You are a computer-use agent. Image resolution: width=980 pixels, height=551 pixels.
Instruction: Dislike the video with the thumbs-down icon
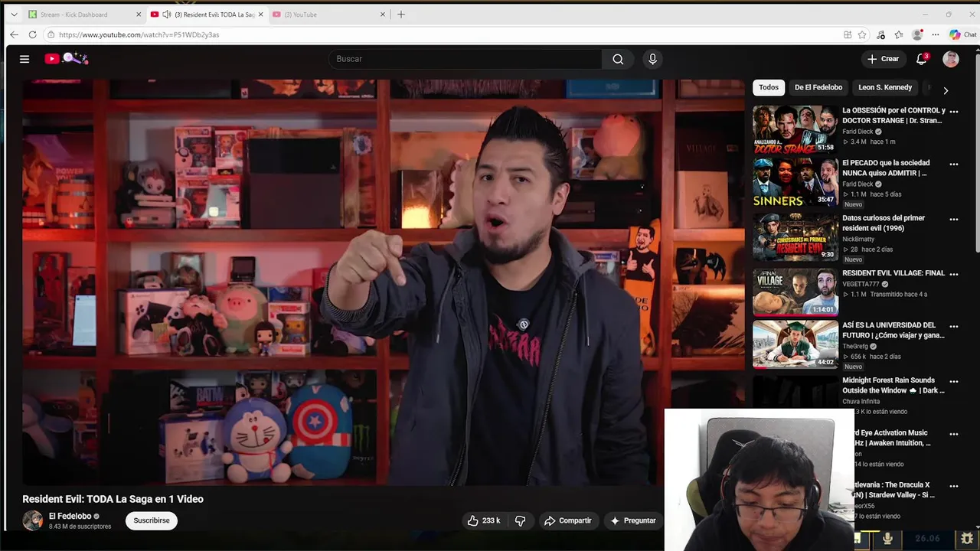[x=521, y=520]
